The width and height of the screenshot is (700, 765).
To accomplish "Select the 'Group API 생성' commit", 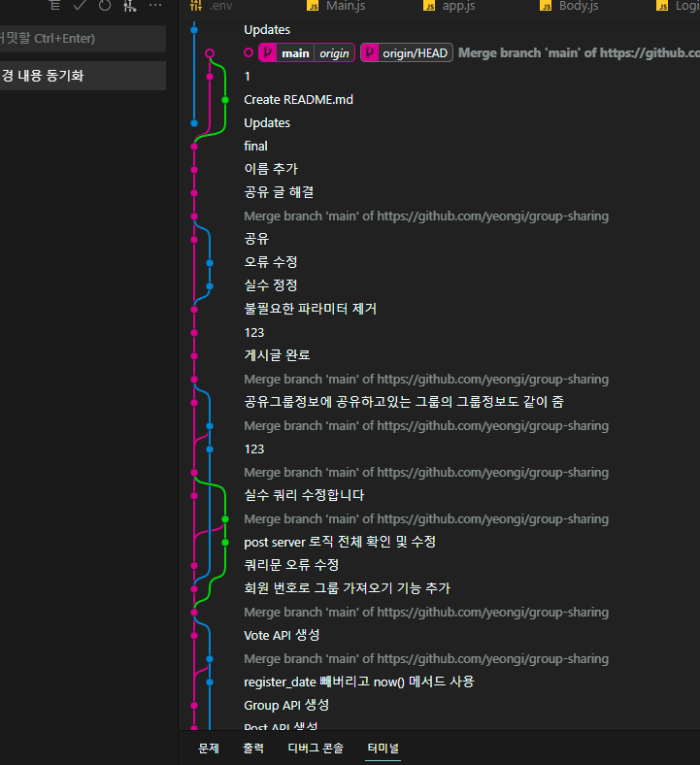I will pyautogui.click(x=286, y=706).
